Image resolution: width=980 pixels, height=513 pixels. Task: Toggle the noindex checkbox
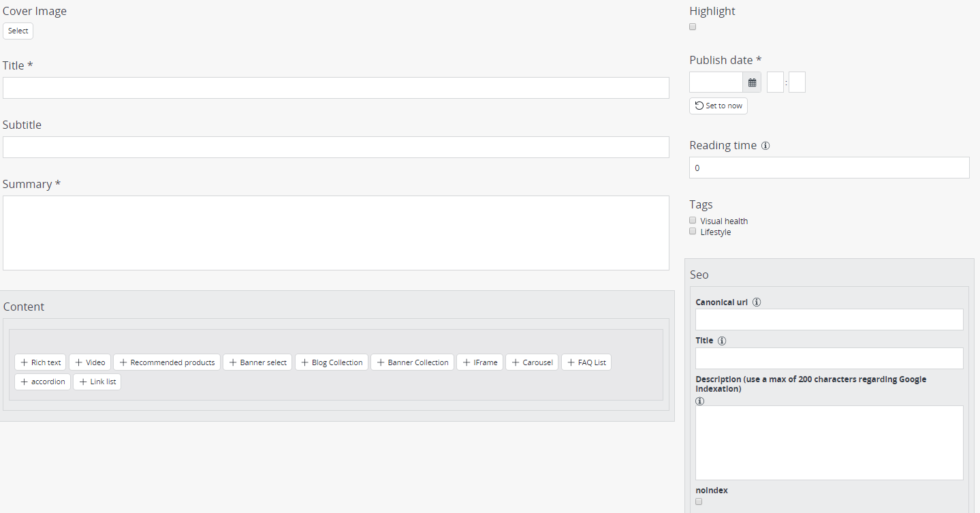tap(699, 501)
